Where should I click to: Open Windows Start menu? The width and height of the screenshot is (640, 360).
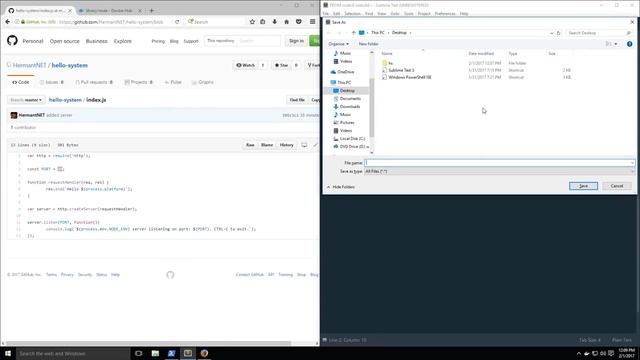coord(8,353)
